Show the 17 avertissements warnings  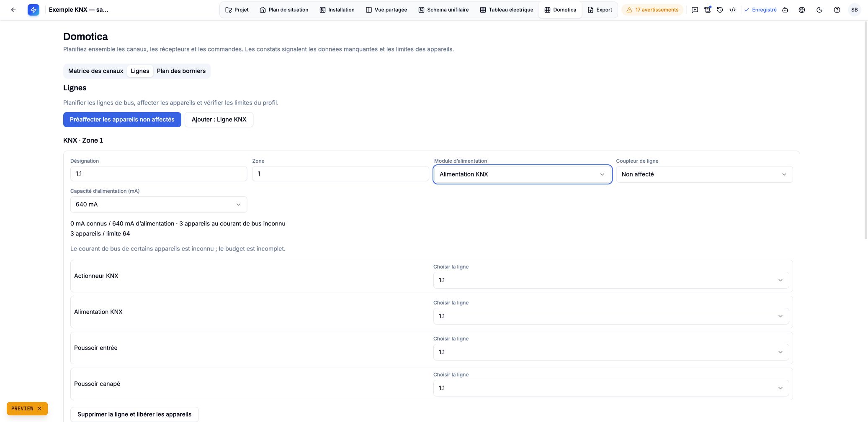[x=652, y=10]
